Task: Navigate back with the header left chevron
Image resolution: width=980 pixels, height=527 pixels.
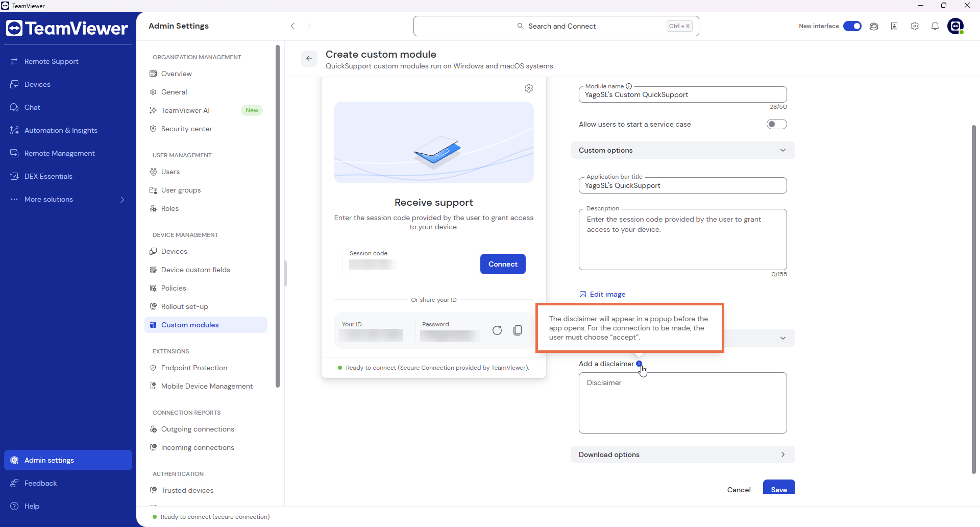Action: point(293,26)
